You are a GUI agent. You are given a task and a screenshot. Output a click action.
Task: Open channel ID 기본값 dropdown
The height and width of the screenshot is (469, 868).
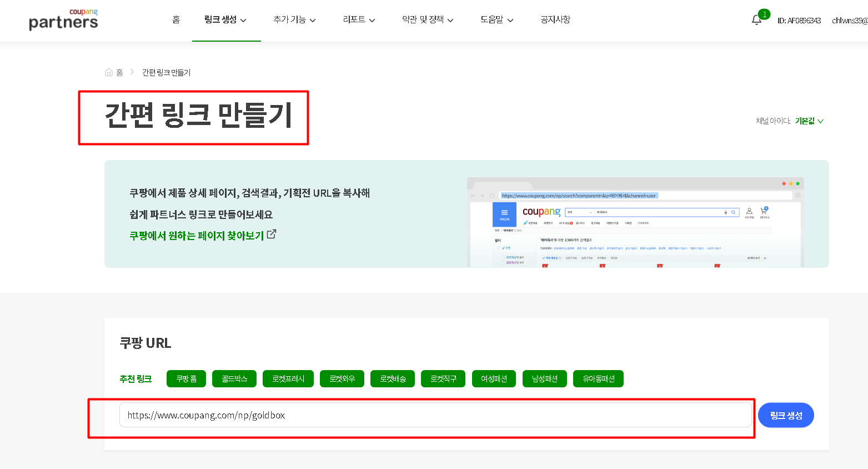(x=809, y=121)
